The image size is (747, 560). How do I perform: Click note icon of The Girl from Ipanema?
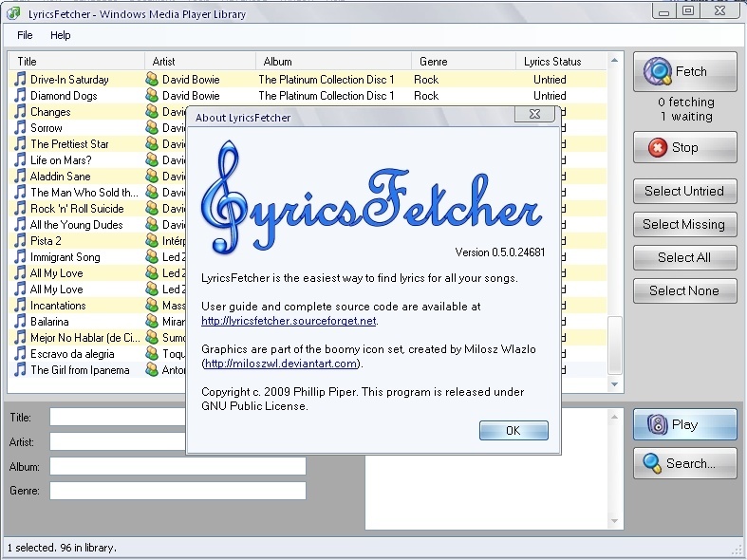point(20,369)
